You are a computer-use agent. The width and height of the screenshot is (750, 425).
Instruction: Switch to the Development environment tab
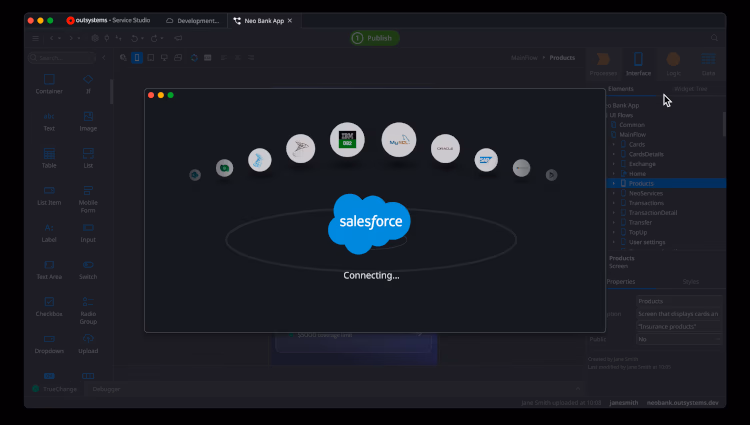coord(193,21)
